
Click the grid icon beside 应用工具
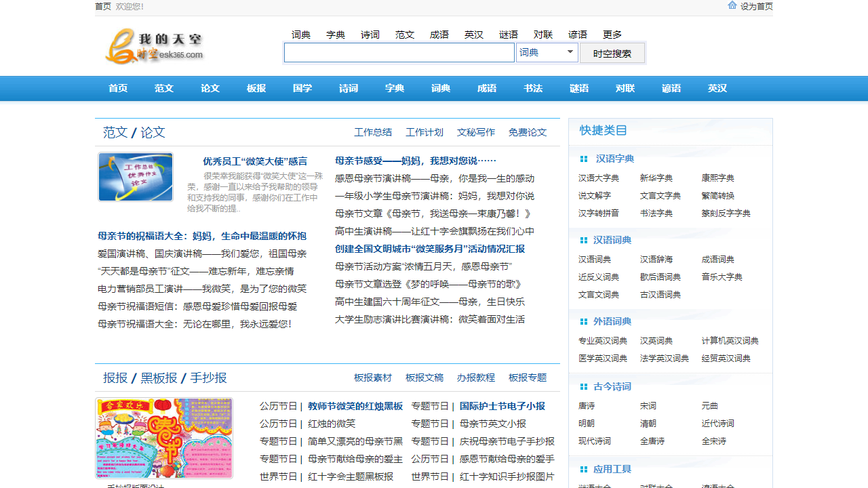click(x=584, y=470)
